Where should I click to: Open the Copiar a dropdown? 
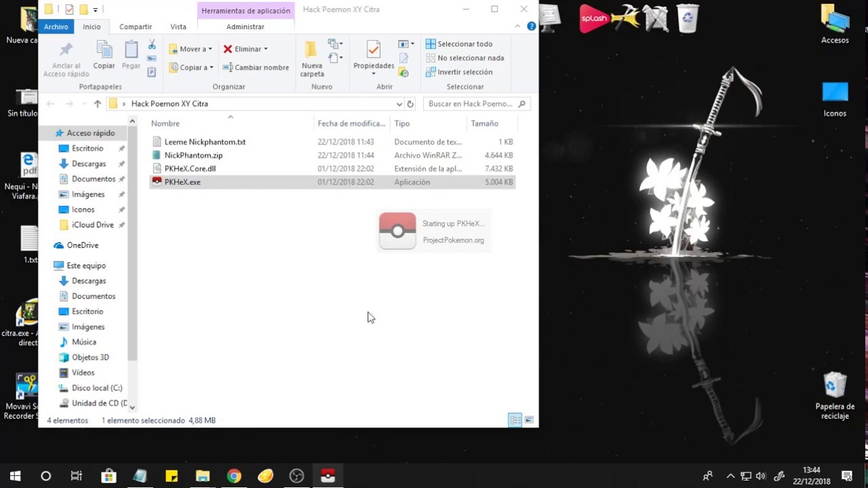pos(191,67)
